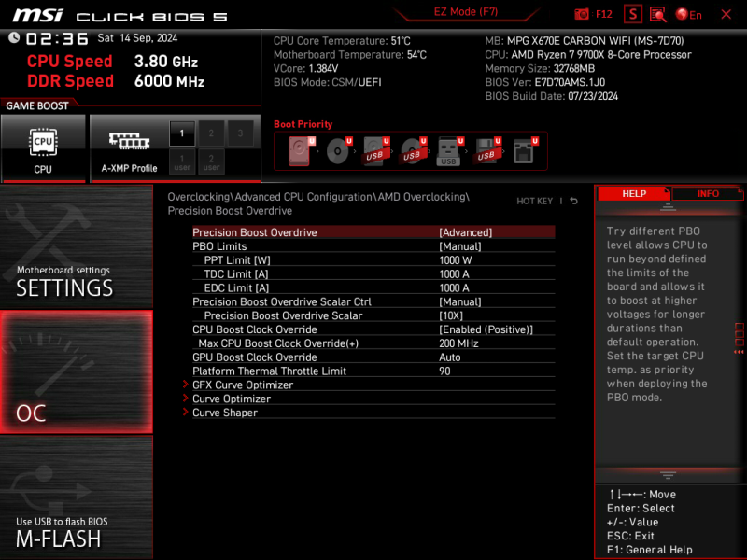This screenshot has width=747, height=560.
Task: Select the USB key boot device icon
Action: [x=448, y=150]
